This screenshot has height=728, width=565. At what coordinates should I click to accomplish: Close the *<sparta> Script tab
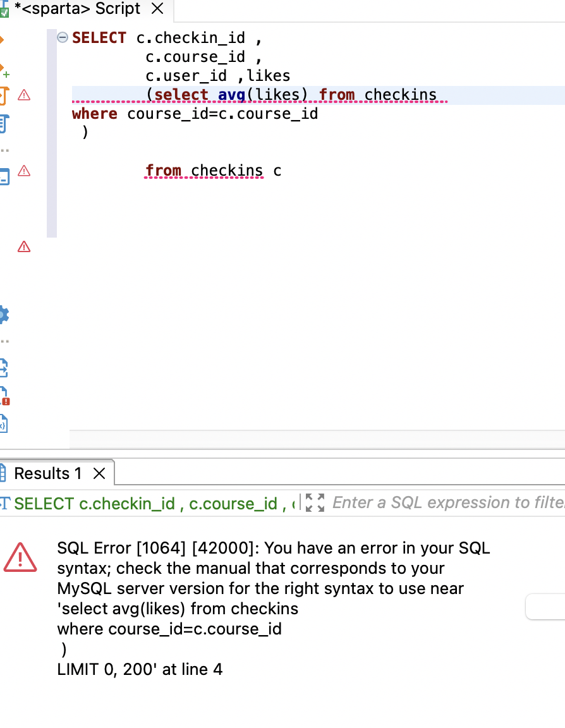(x=158, y=8)
